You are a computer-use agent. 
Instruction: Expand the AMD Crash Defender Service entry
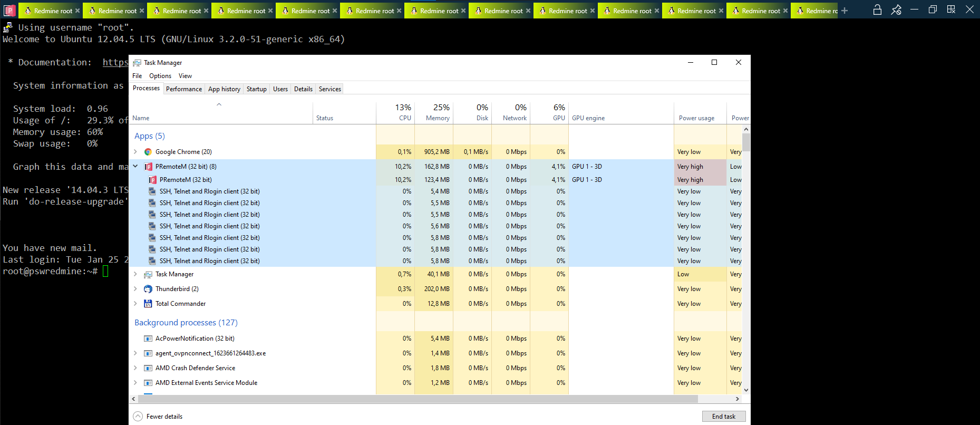[135, 368]
